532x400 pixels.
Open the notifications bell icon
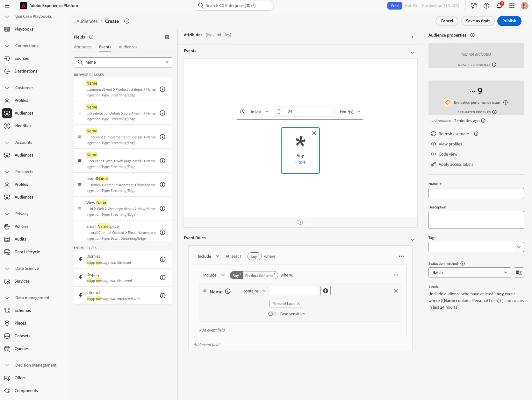(499, 6)
